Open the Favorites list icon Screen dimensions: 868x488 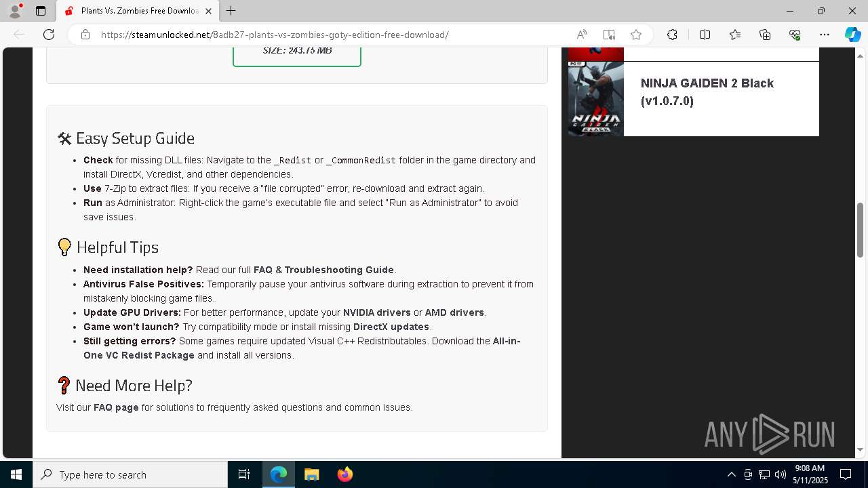click(x=735, y=35)
